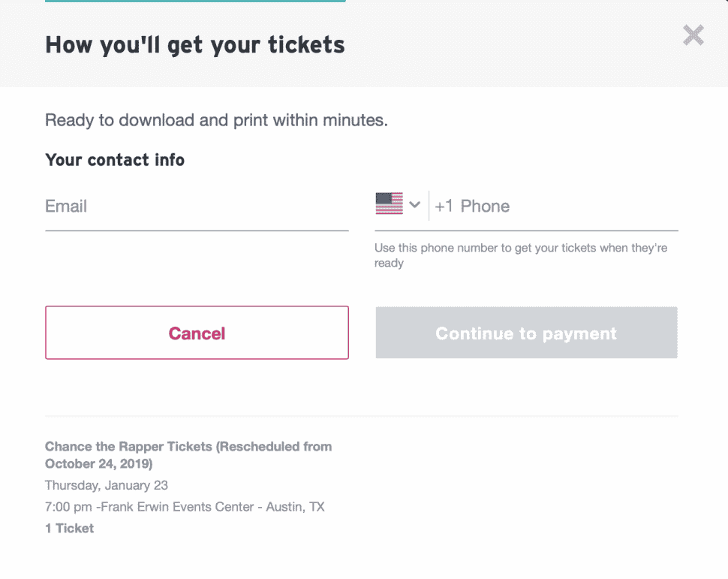
Task: Click the phone number helper text
Action: coord(521,255)
